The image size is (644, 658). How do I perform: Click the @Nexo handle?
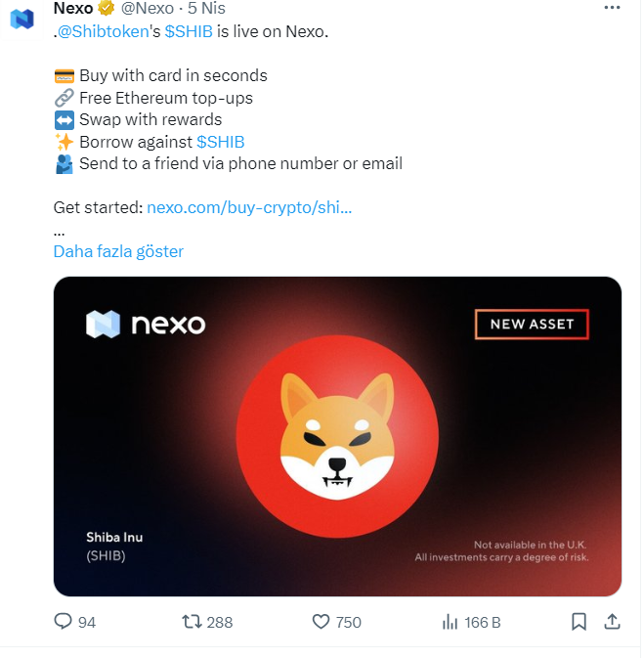pyautogui.click(x=147, y=9)
